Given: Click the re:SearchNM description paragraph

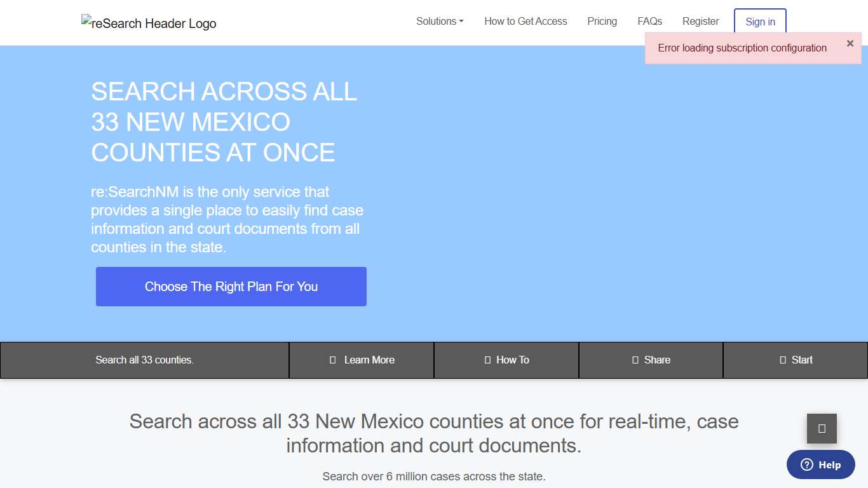Looking at the screenshot, I should [227, 219].
